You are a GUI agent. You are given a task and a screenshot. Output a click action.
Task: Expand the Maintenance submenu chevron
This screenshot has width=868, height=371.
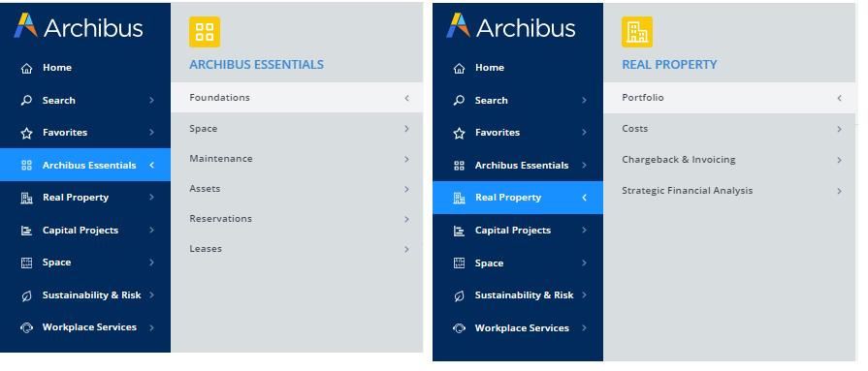coord(406,159)
